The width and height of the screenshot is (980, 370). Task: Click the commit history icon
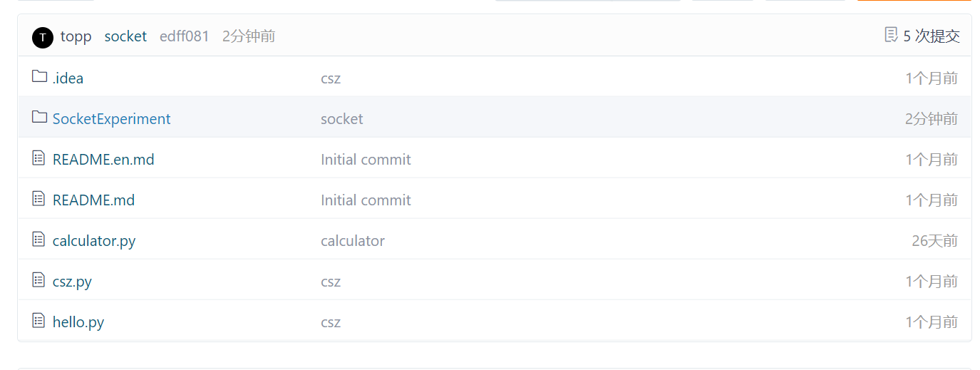[891, 35]
